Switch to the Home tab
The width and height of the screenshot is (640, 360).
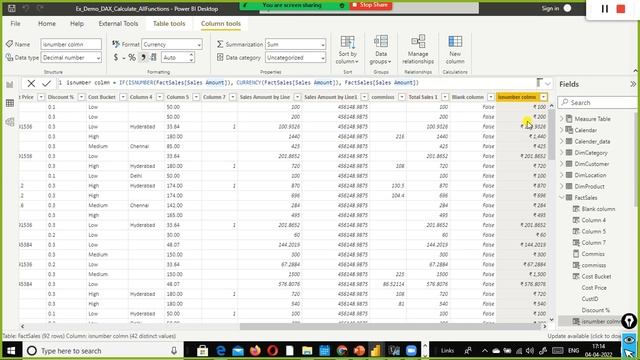click(47, 24)
